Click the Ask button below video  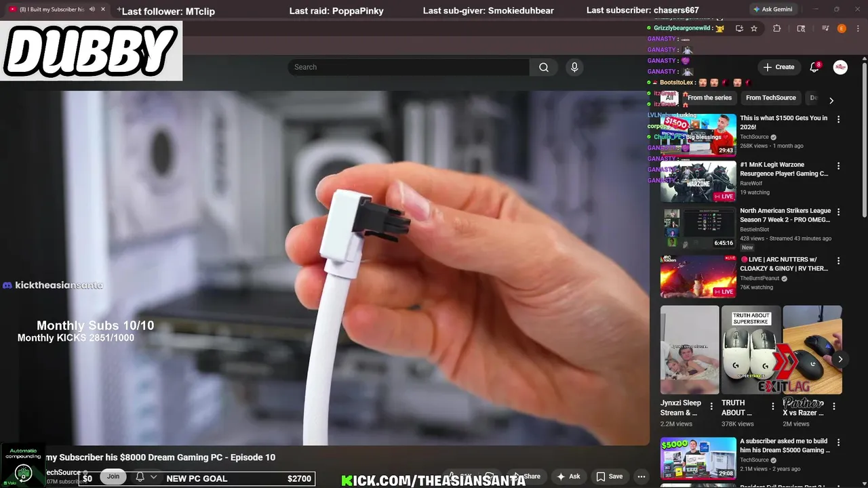(568, 476)
